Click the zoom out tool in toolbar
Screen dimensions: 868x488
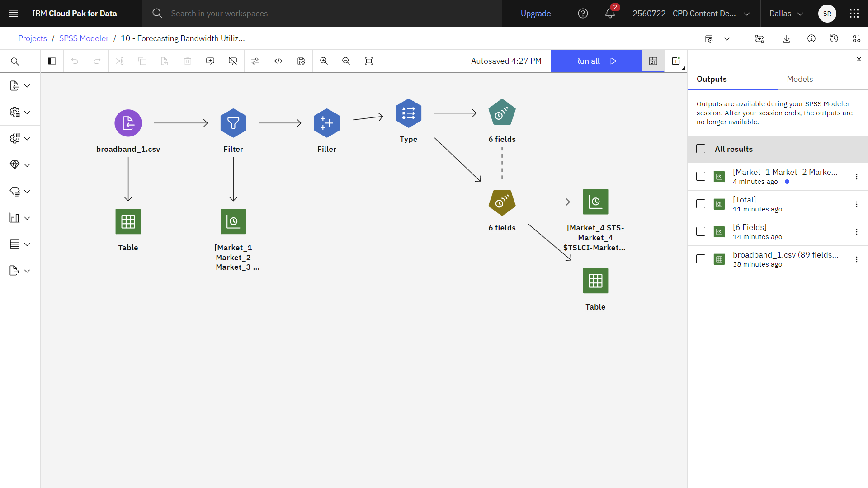pos(346,61)
